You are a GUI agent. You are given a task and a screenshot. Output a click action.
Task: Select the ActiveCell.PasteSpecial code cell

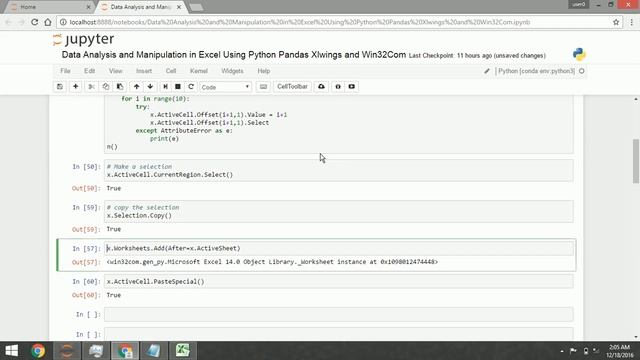point(338,281)
